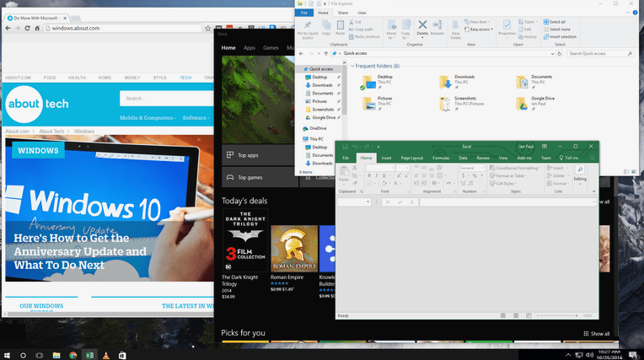
Task: Open File Explorer address bar history dropdown
Action: [x=552, y=53]
